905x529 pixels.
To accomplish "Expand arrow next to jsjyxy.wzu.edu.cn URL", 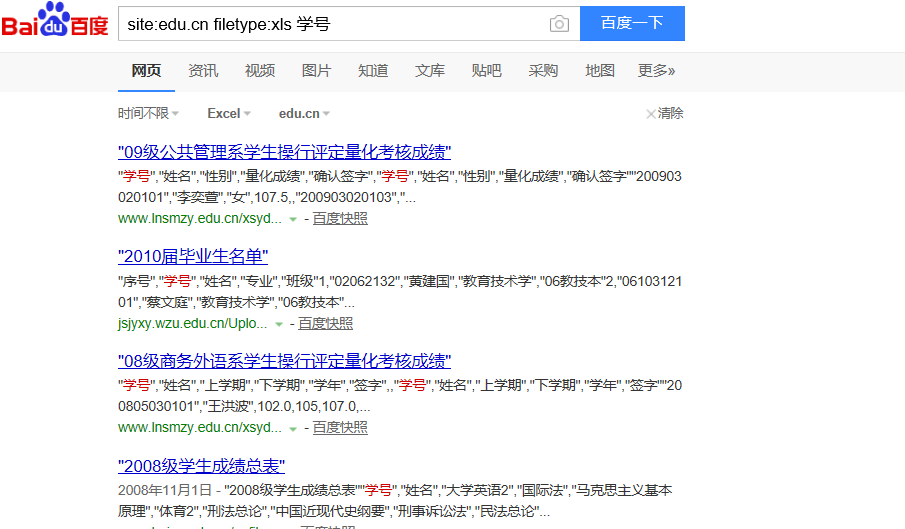I will click(279, 325).
